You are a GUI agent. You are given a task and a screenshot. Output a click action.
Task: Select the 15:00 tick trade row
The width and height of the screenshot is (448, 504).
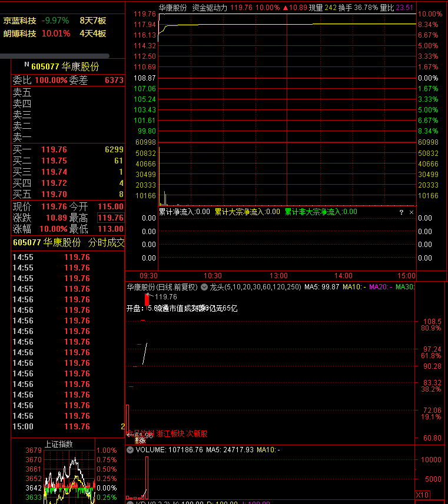pos(68,426)
